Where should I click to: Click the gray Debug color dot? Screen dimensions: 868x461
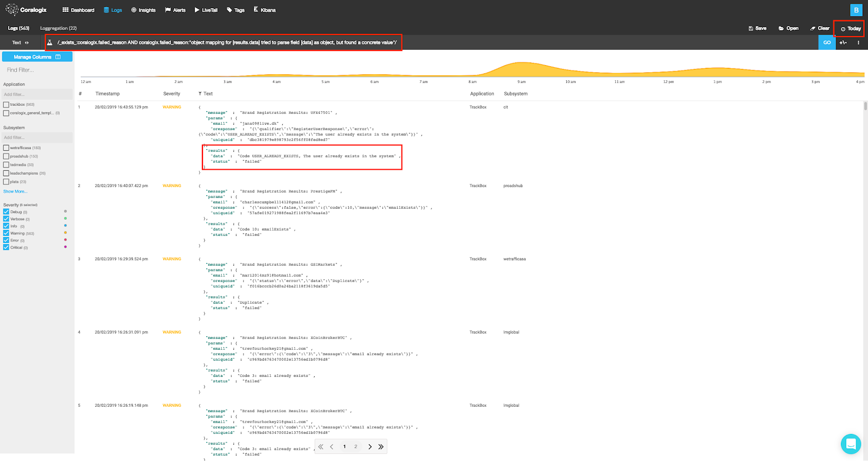point(66,211)
